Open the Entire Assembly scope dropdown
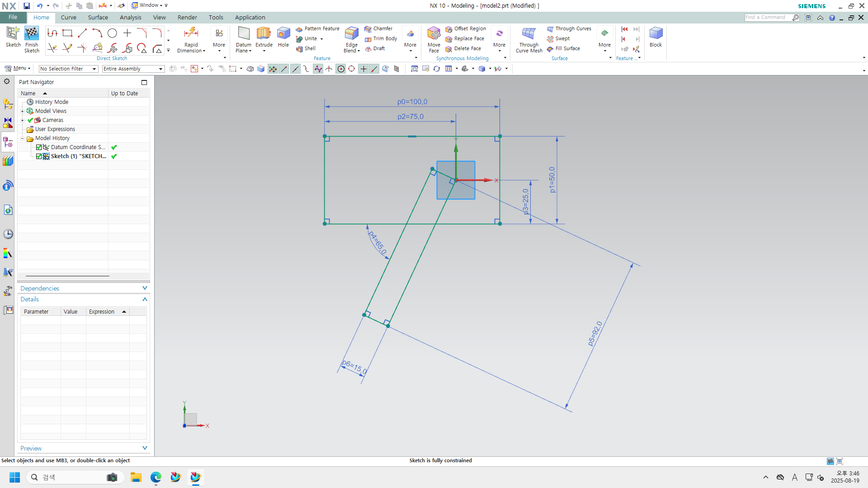The image size is (868, 488). (133, 69)
